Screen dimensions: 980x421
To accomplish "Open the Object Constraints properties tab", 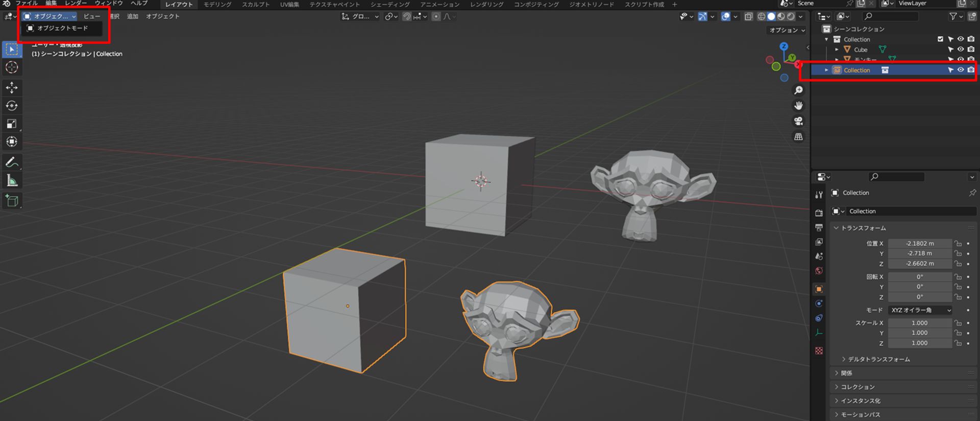I will [819, 318].
